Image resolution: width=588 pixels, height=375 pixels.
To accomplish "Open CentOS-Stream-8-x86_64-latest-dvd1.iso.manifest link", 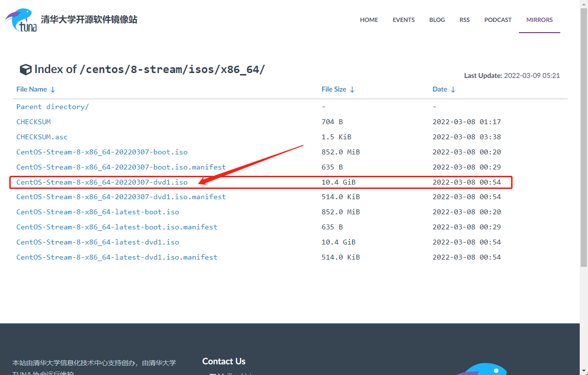I will (x=117, y=257).
